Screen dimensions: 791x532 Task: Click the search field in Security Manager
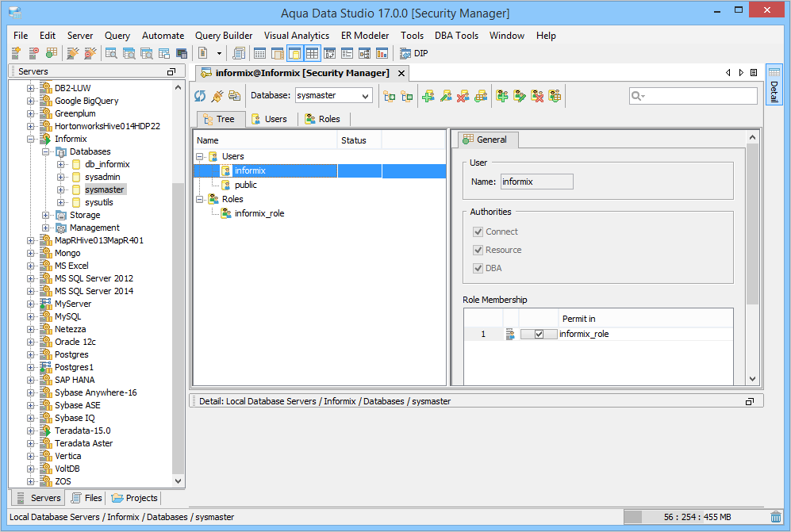[x=693, y=96]
